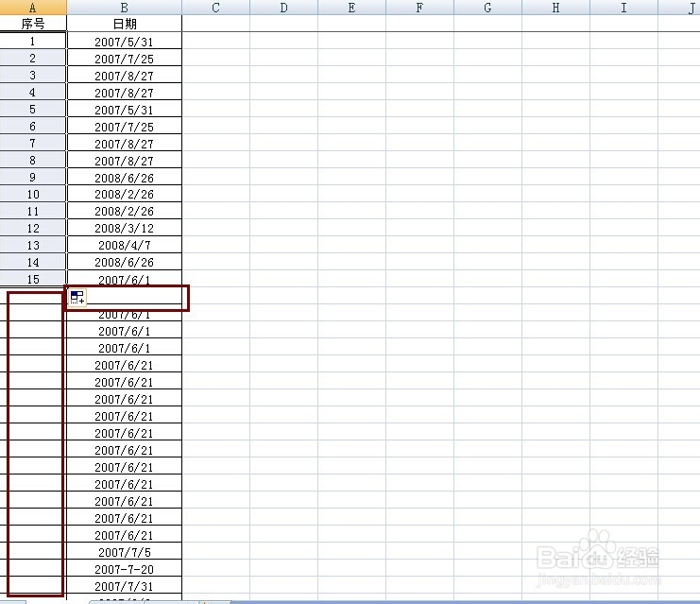
Task: Select serial number cell 5
Action: 33,109
